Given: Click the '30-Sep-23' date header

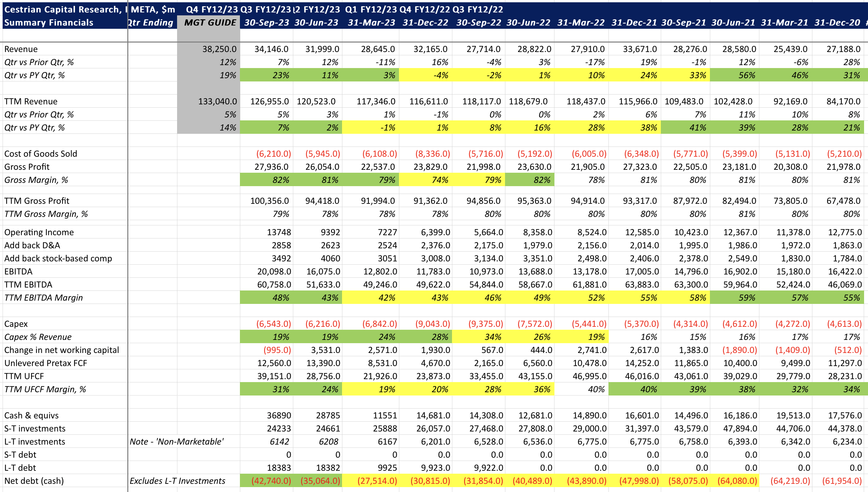Looking at the screenshot, I should point(267,22).
